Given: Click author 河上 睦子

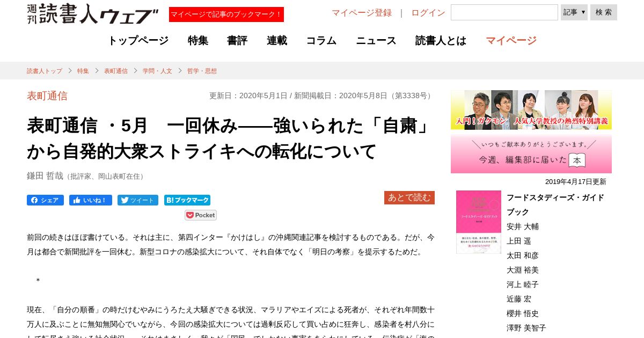Looking at the screenshot, I should 523,284.
